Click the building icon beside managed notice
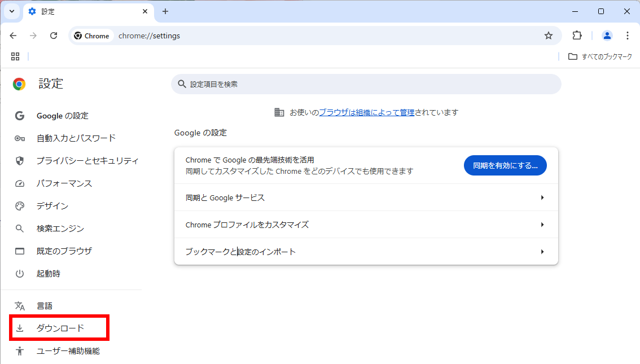 point(279,112)
